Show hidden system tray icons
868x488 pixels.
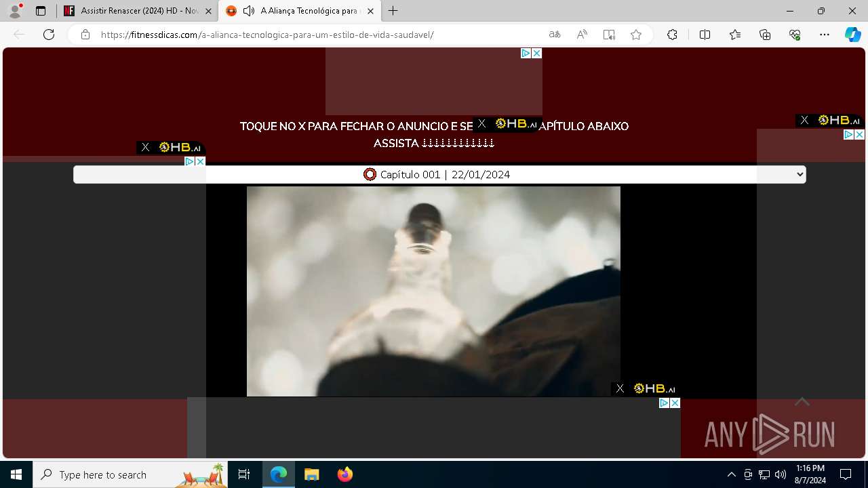pos(731,474)
